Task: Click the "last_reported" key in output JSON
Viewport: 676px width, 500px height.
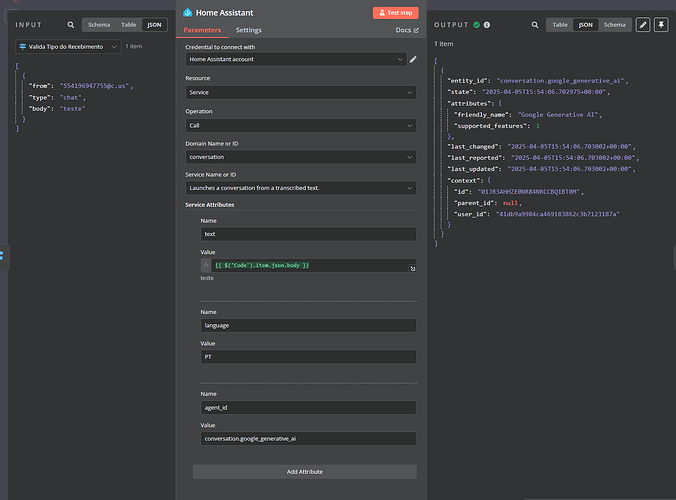Action: coord(476,158)
